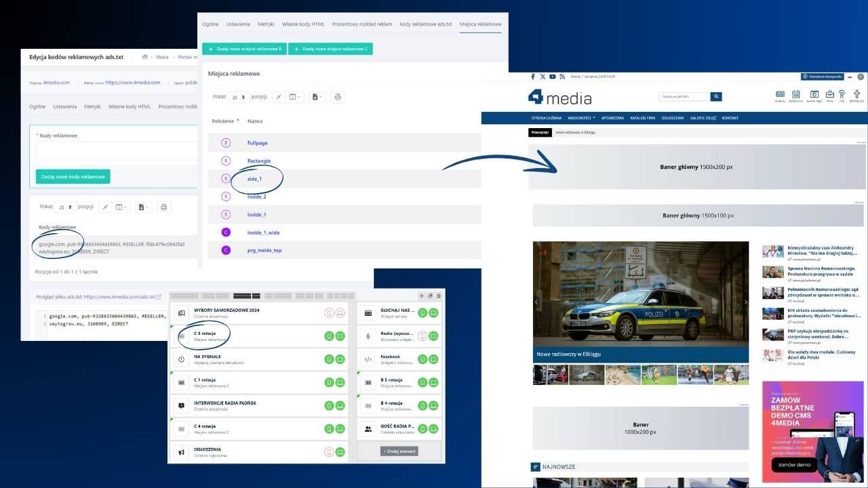Click the GOŚĆ RADIA people icon
Viewport: 868px width, 488px height.
368,429
